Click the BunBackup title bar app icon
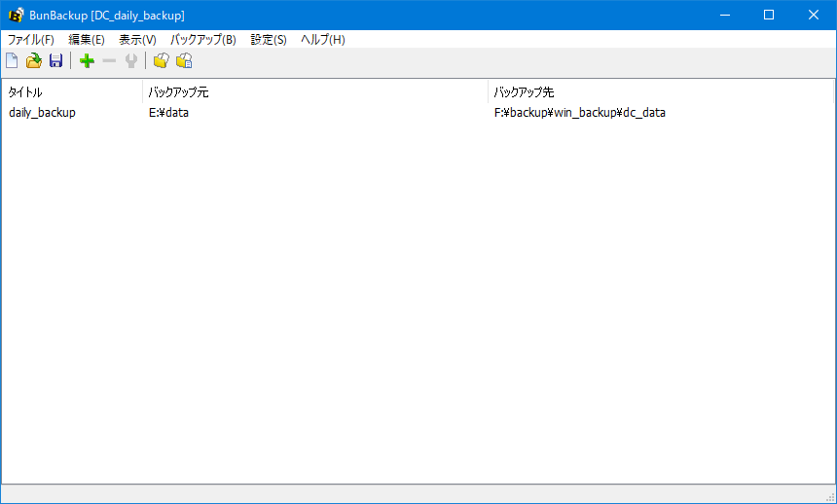 pyautogui.click(x=16, y=15)
